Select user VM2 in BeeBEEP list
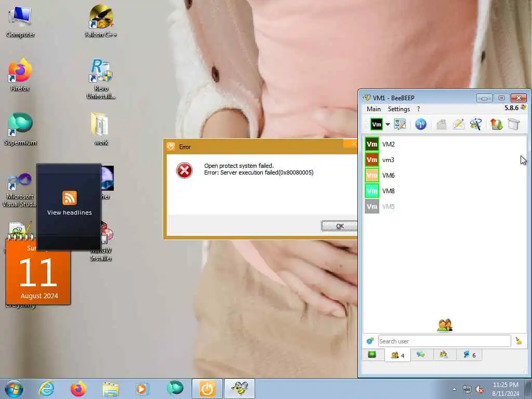532x399 pixels. coord(445,144)
